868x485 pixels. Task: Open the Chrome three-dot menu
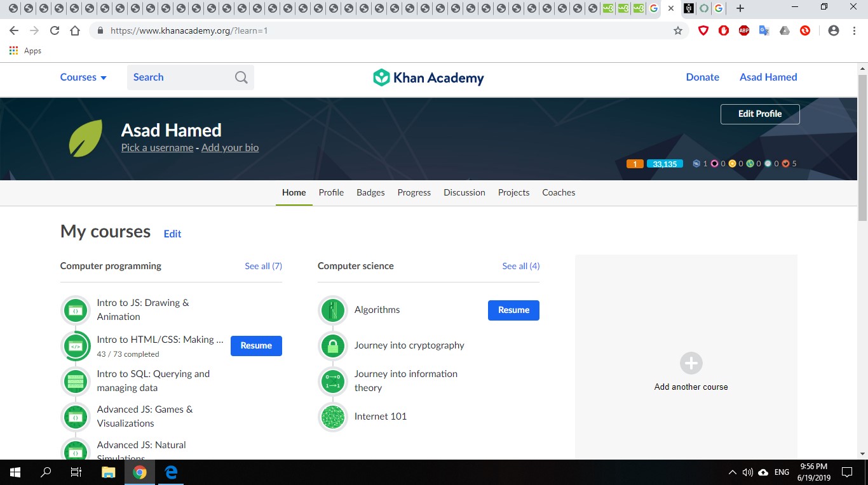[x=853, y=30]
